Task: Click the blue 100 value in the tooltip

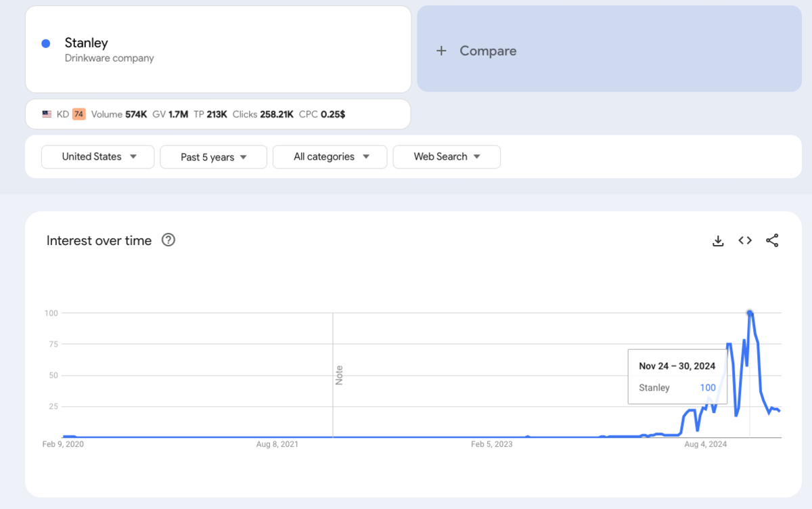Action: click(x=707, y=387)
